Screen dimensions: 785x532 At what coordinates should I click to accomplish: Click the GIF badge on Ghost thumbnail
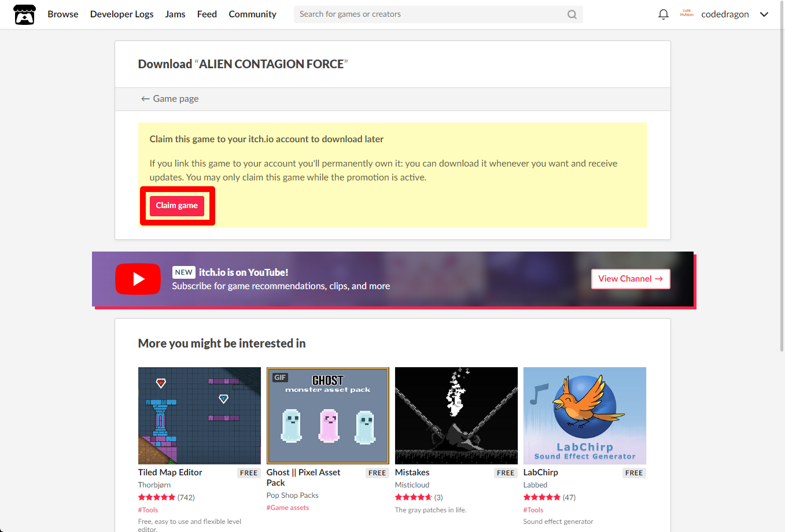tap(280, 378)
